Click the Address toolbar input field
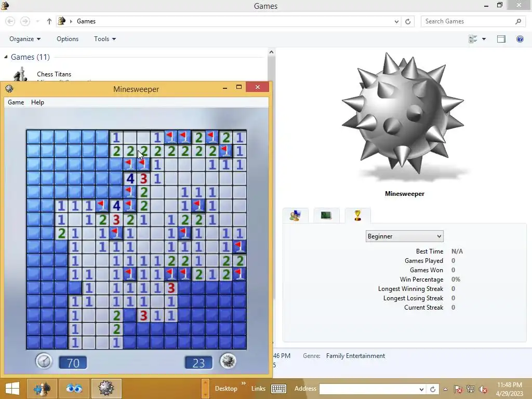532x399 pixels. point(368,389)
